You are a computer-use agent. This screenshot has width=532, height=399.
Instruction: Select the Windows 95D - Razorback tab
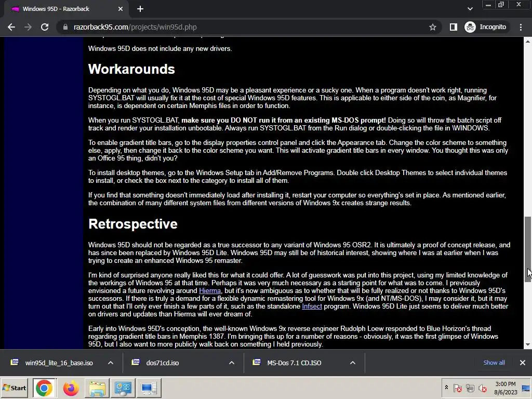pos(66,9)
